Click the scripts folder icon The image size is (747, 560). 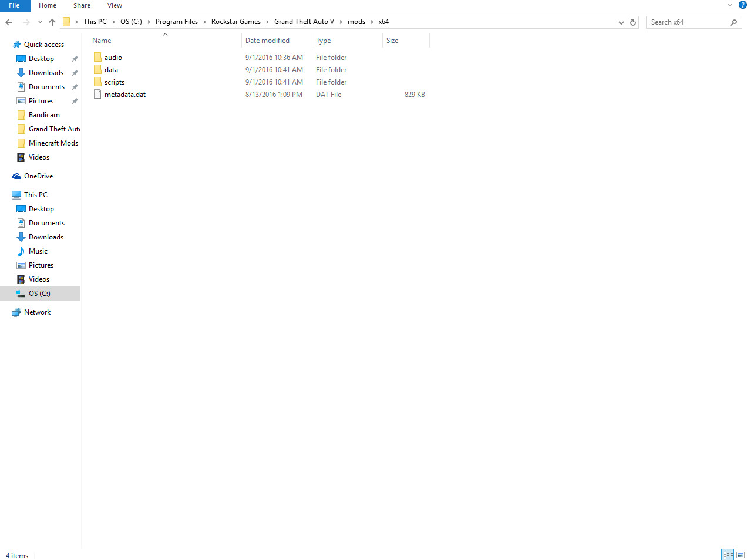97,82
